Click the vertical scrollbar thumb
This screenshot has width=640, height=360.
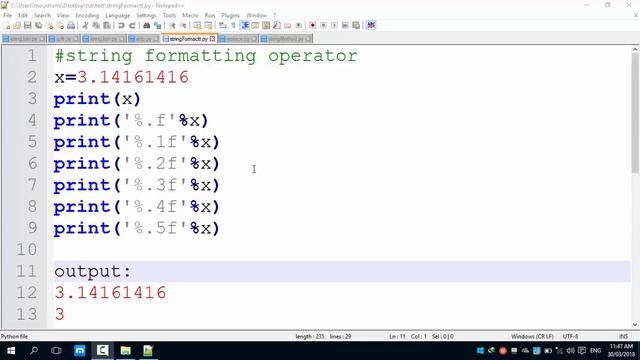(635, 112)
